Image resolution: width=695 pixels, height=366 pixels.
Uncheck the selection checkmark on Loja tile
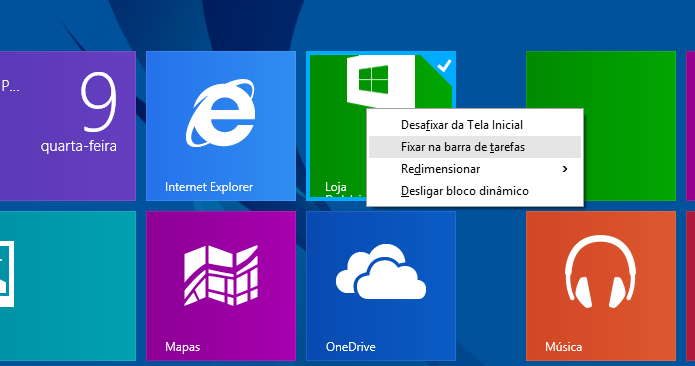click(x=444, y=66)
